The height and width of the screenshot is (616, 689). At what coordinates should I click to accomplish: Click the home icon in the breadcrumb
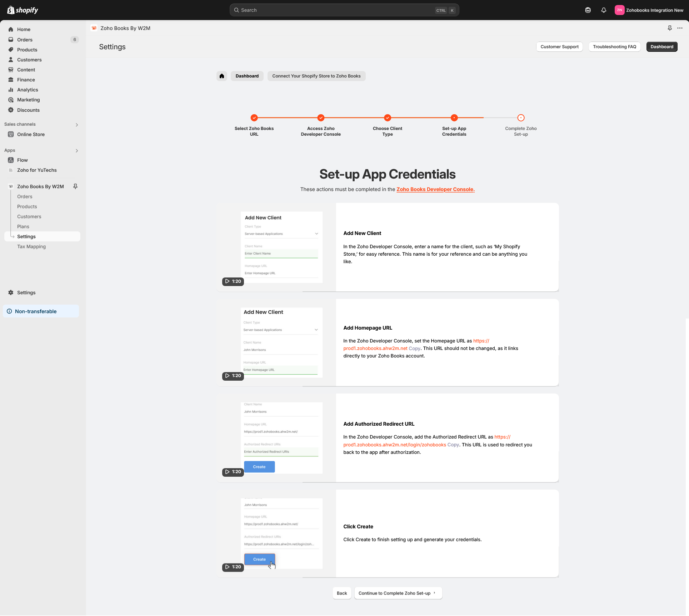tap(222, 76)
